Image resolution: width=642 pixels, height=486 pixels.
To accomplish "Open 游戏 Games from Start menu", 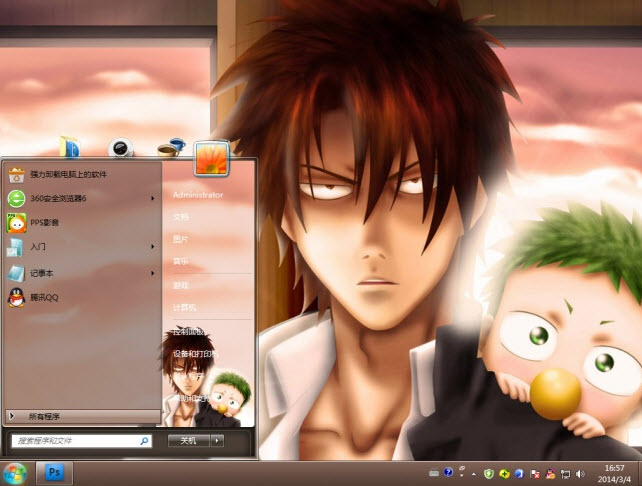I will (181, 285).
